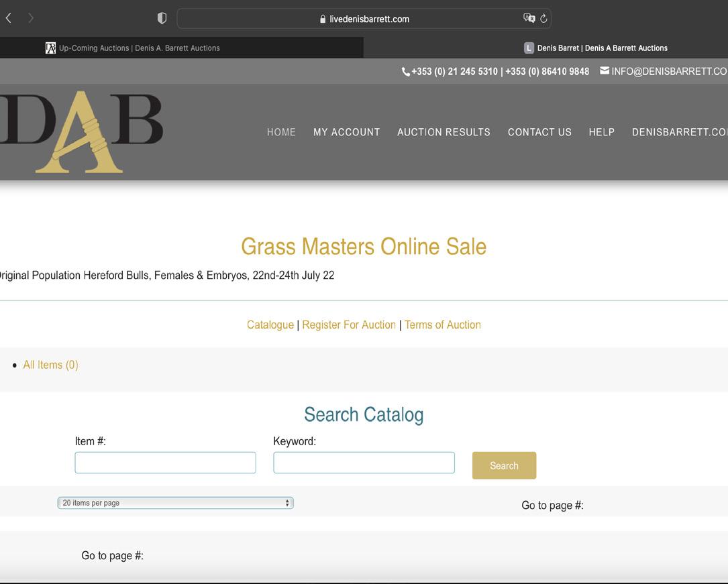Click the Grass Masters Online Sale heading
728x584 pixels.
[364, 246]
